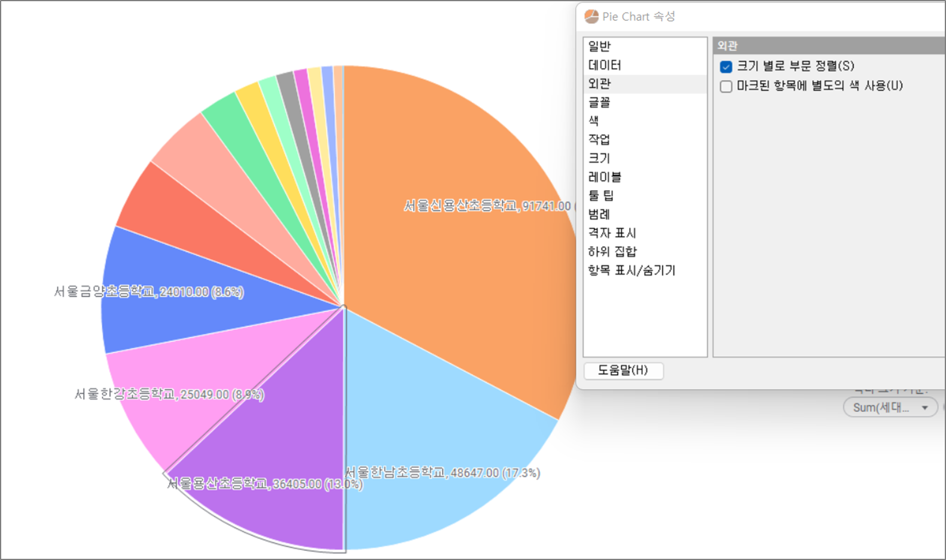Screen dimensions: 946x560
Task: Select 툴 팁 in the properties list
Action: point(645,195)
